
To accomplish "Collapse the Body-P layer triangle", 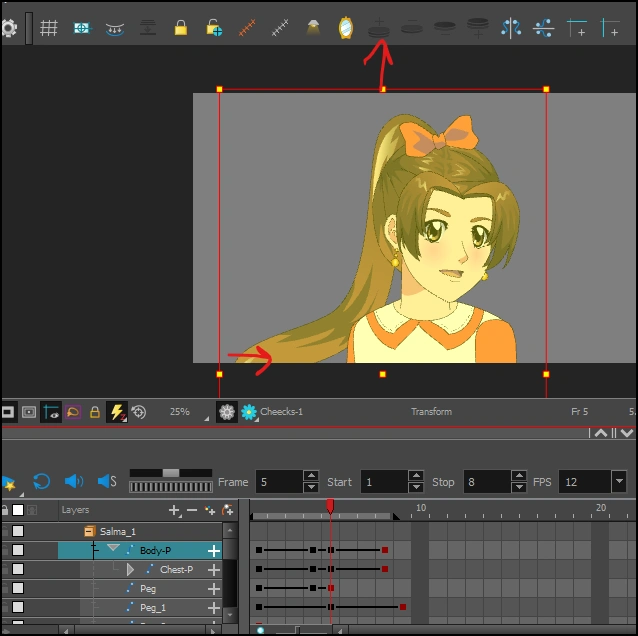I will coord(114,548).
